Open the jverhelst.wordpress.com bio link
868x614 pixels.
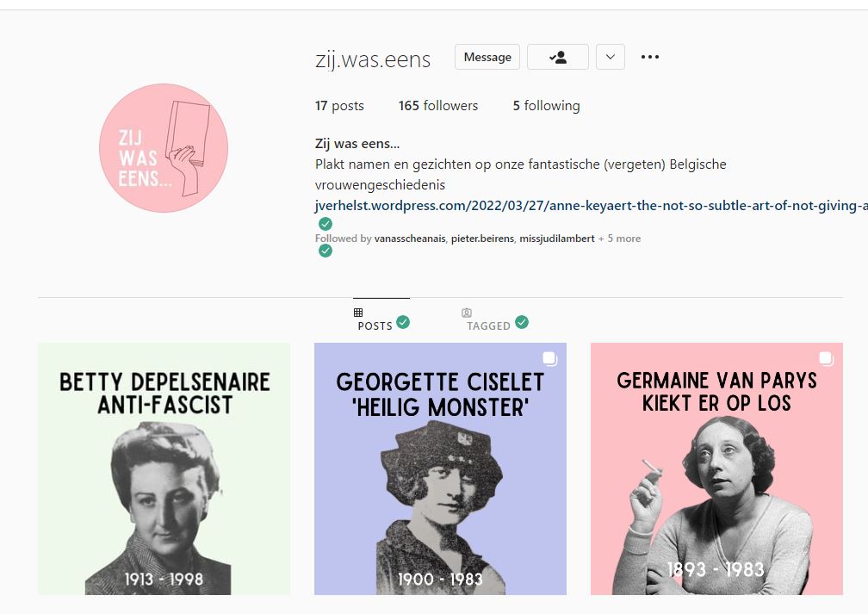pos(592,206)
